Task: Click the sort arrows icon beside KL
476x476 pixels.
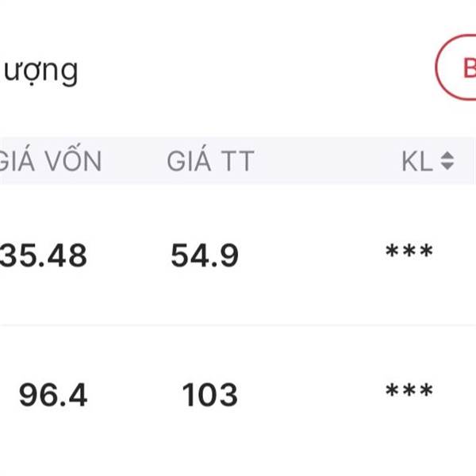Action: coord(447,161)
